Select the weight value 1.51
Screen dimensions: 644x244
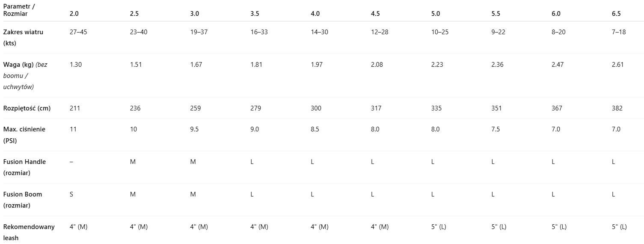[136, 65]
